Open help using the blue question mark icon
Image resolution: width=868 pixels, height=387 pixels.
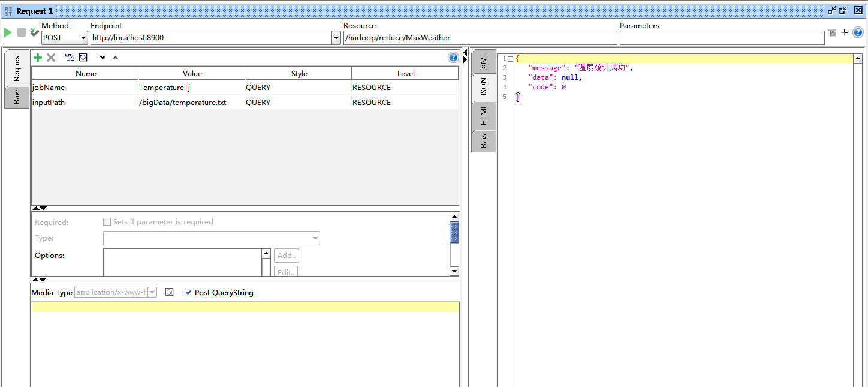tap(453, 57)
